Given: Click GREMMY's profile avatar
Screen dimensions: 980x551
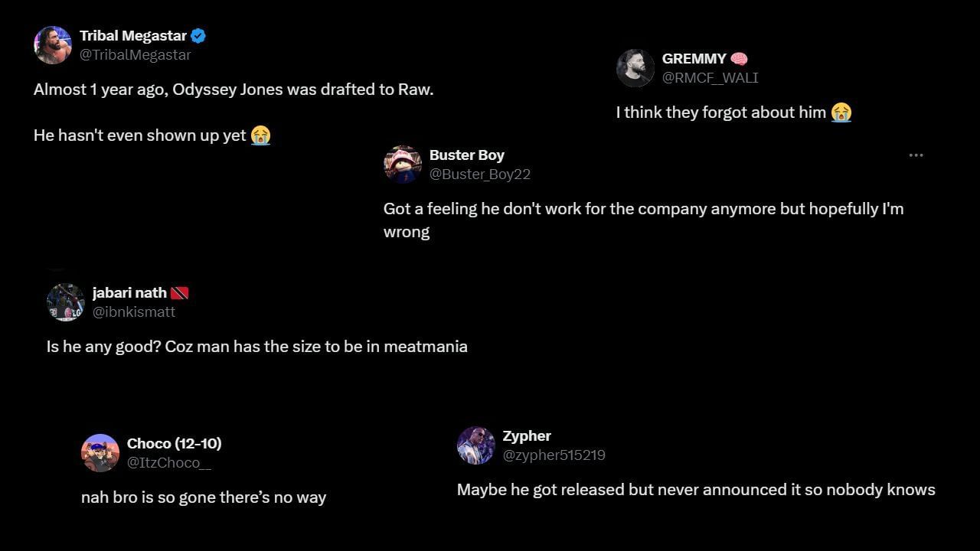Looking at the screenshot, I should (635, 68).
